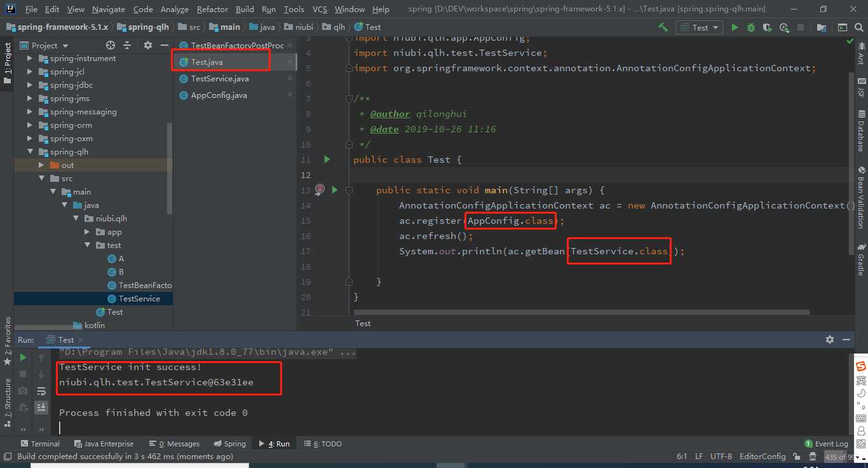Open the Favorites side panel
Viewport: 868px width, 468px height.
(7, 341)
